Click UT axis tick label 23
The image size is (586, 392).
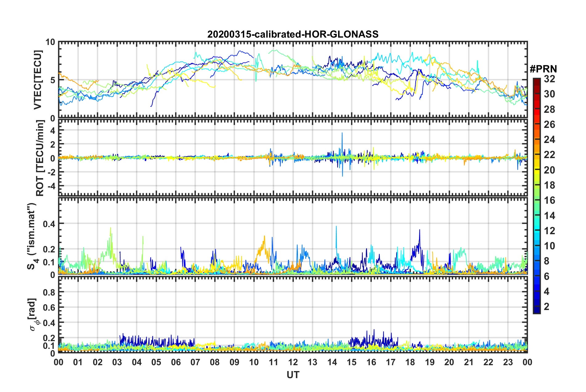click(508, 362)
